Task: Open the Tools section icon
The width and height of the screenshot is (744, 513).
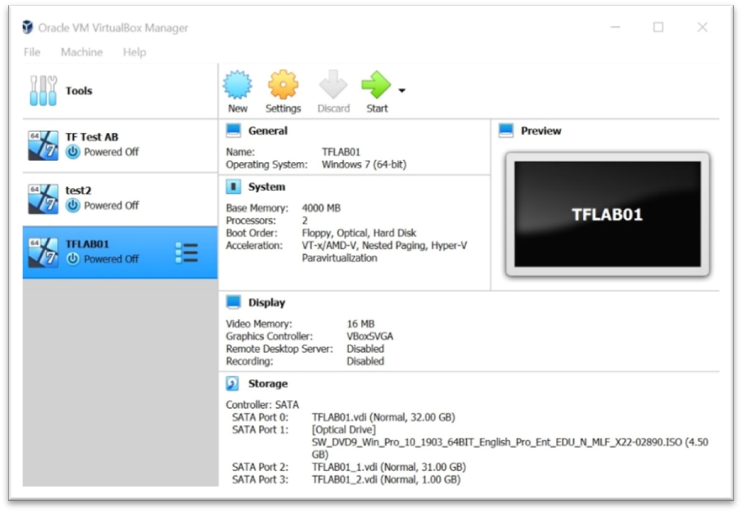Action: [x=43, y=91]
